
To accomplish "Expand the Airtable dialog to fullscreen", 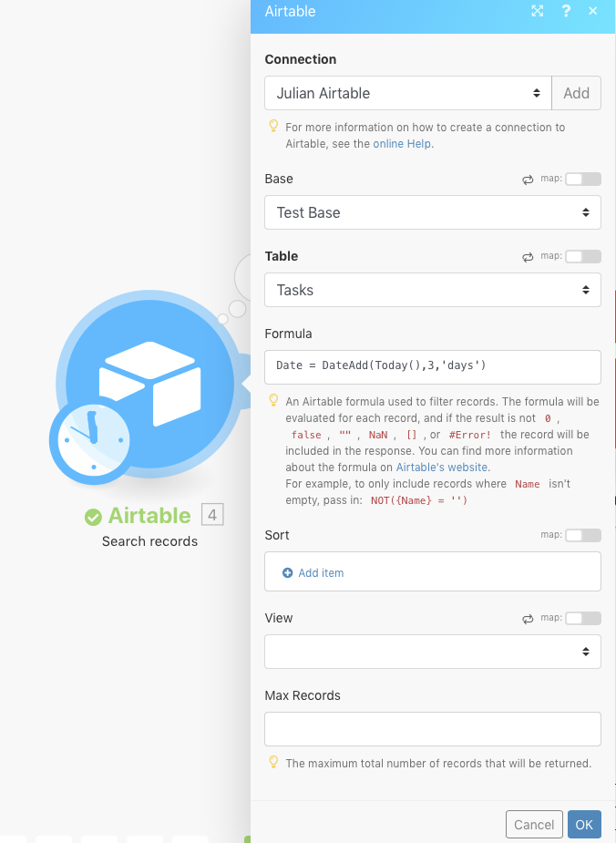I will [x=537, y=11].
